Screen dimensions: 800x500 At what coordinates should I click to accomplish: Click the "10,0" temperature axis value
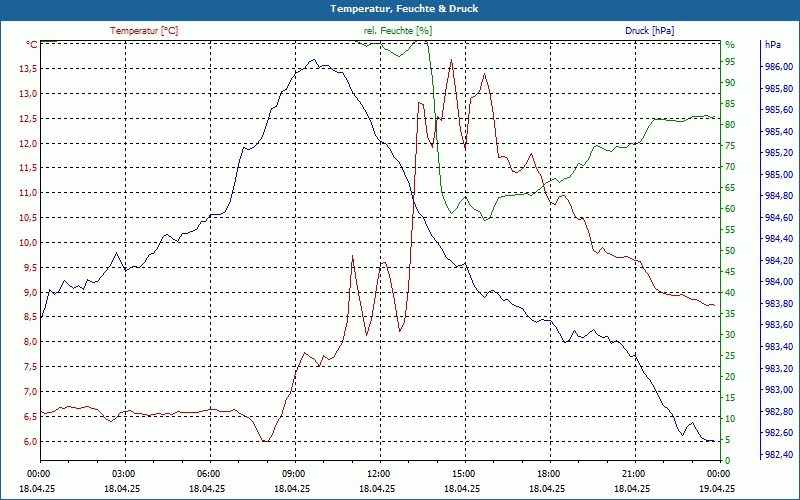click(x=28, y=243)
